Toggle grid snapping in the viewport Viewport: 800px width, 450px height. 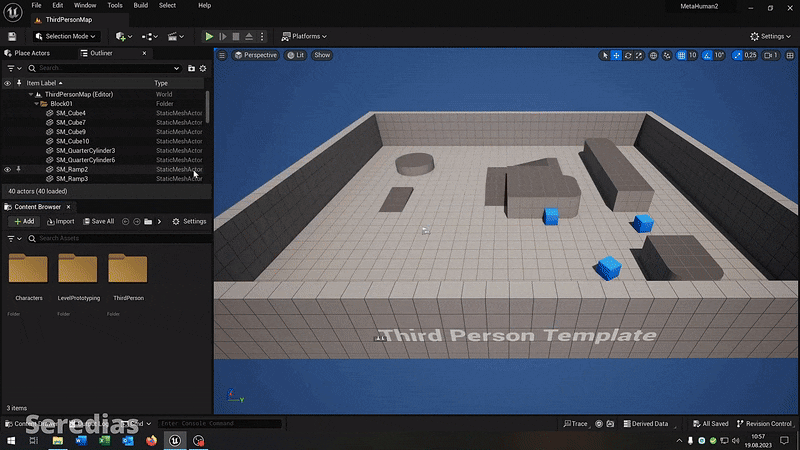click(x=678, y=55)
